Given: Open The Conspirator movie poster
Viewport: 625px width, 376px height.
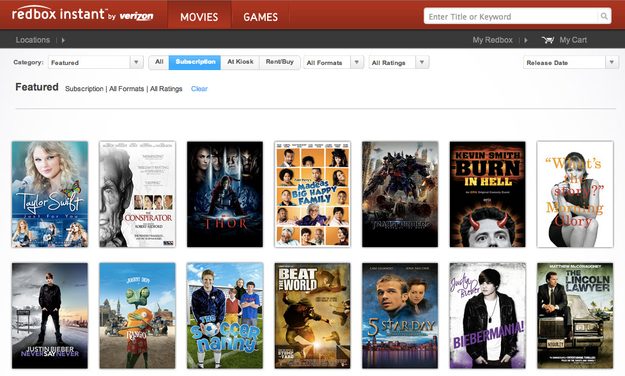Looking at the screenshot, I should [x=138, y=194].
